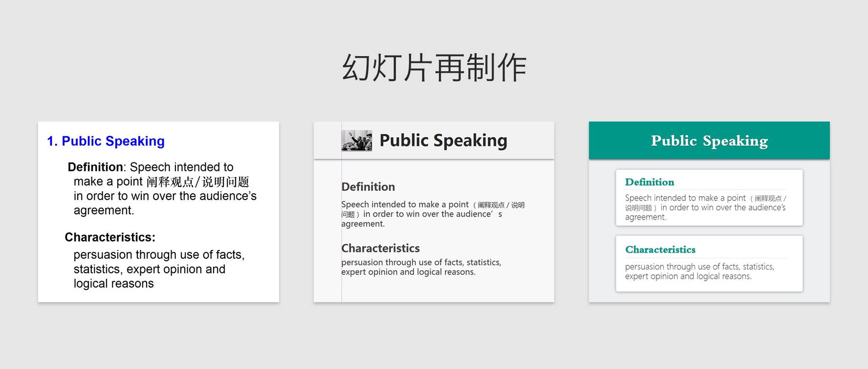868x369 pixels.
Task: Select the "Characteristics:" label in the left slide
Action: [x=110, y=237]
